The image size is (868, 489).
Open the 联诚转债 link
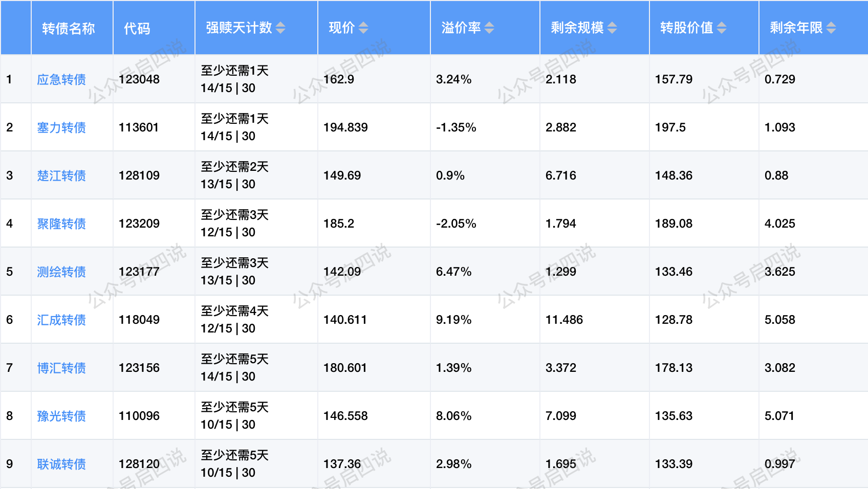pos(61,464)
